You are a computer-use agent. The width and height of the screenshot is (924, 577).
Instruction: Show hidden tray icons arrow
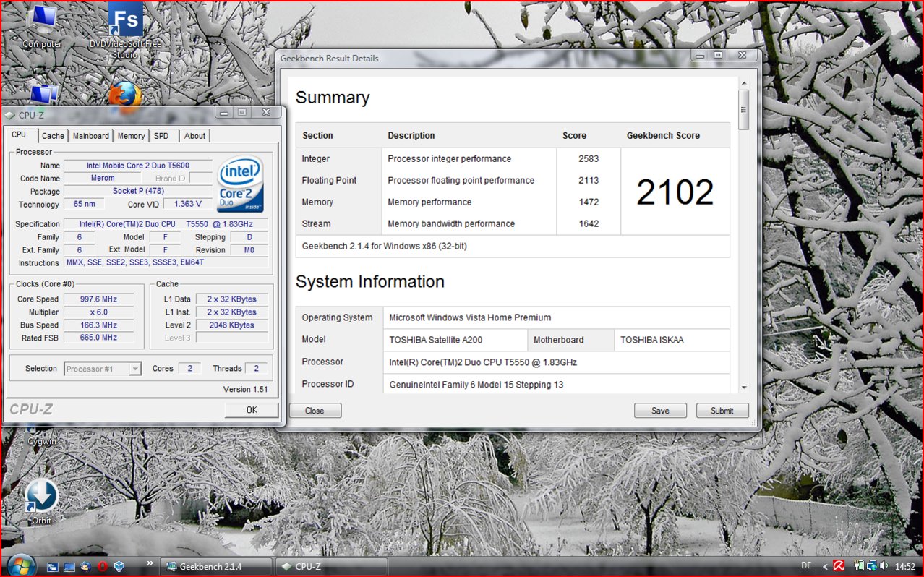click(x=825, y=566)
